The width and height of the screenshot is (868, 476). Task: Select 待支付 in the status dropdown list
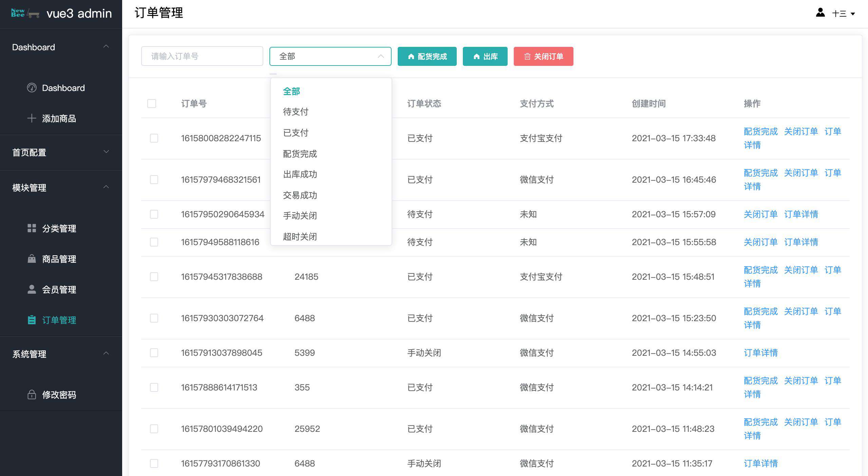331,112
